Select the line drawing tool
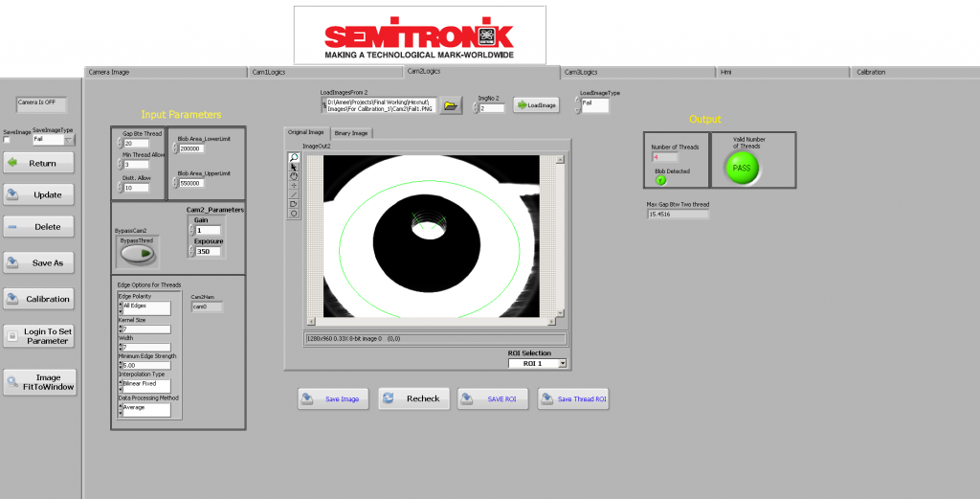 pyautogui.click(x=294, y=194)
